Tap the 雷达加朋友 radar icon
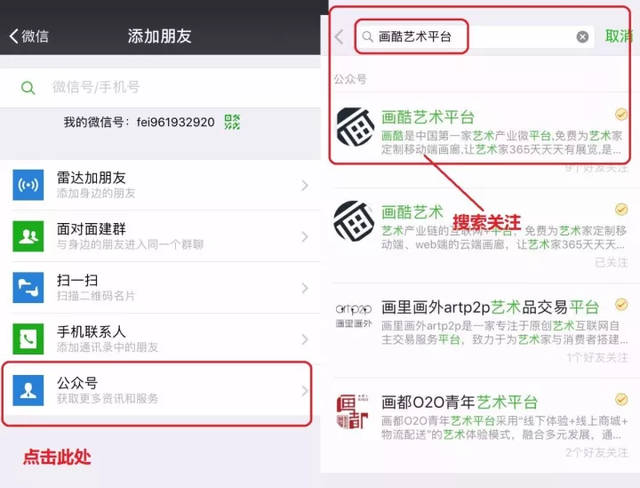 point(28,185)
